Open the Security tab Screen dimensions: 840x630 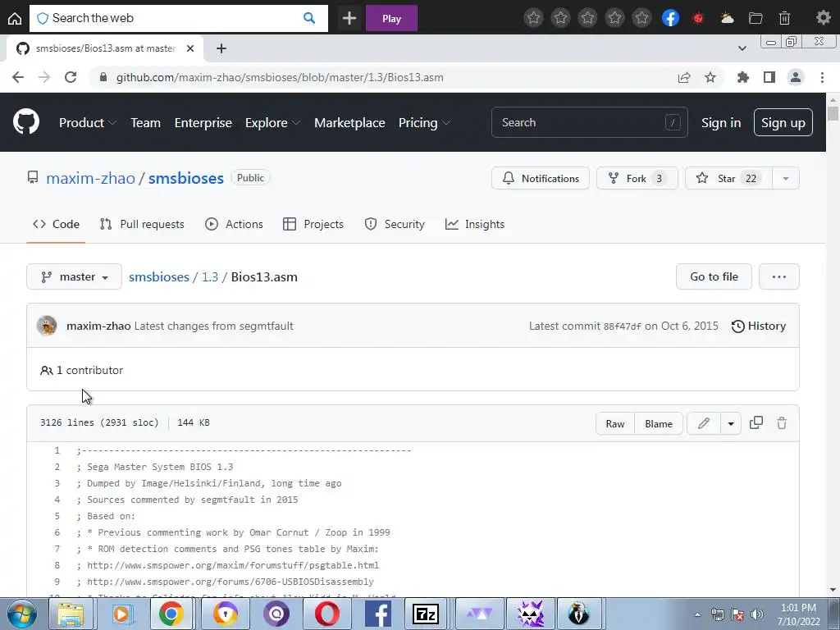point(395,224)
